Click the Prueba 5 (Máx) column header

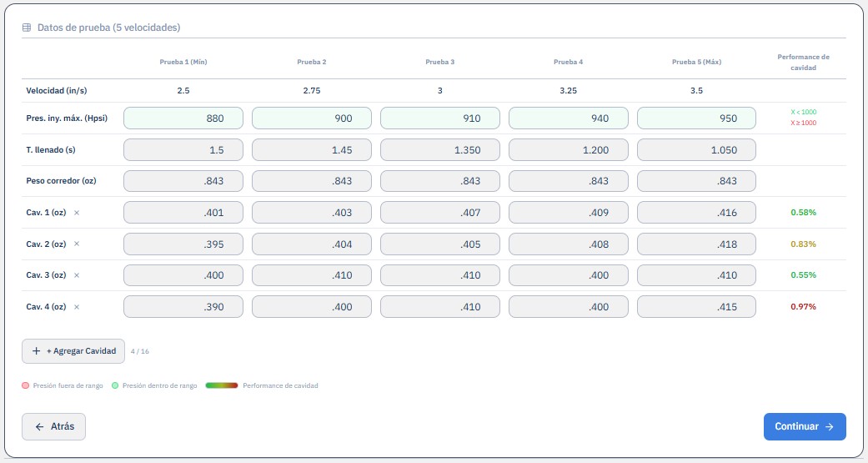696,62
